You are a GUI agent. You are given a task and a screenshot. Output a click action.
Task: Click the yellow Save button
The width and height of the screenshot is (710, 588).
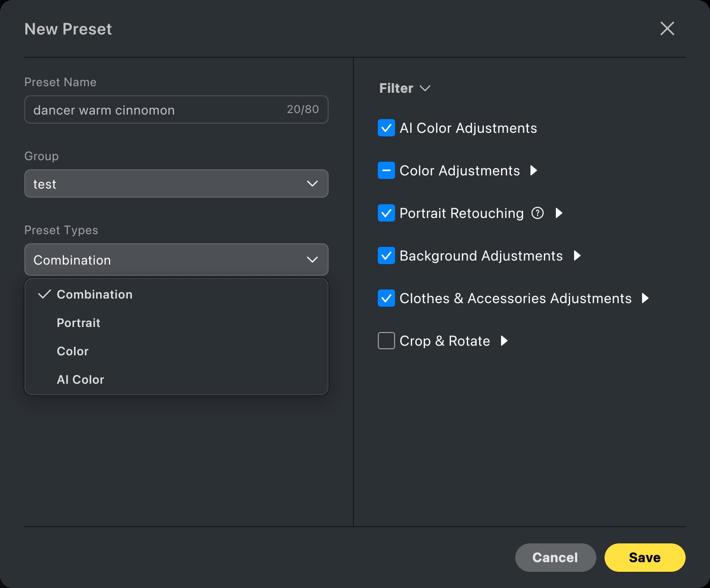click(645, 558)
